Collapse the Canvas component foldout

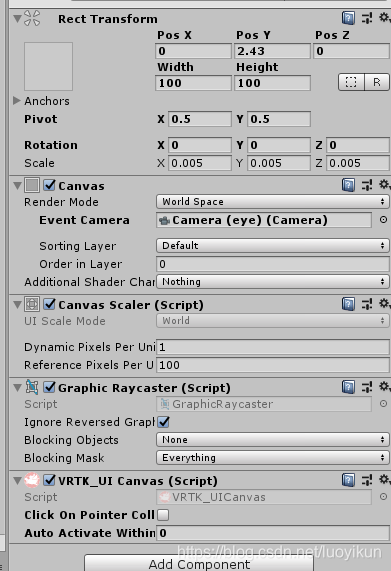17,185
